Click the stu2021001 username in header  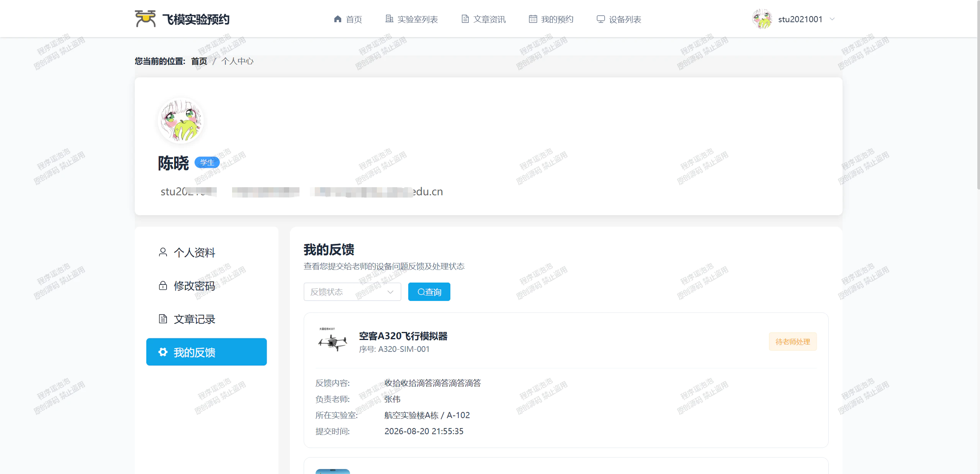pyautogui.click(x=800, y=19)
